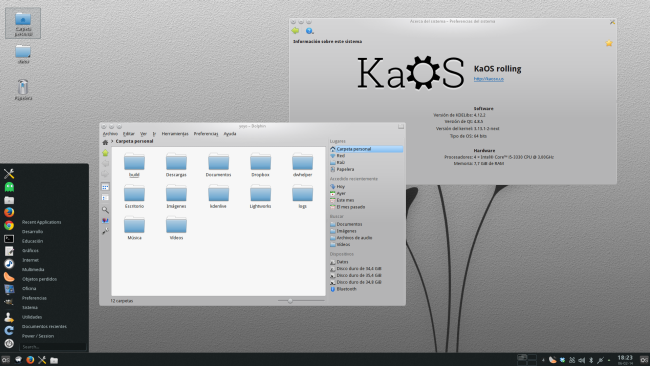This screenshot has width=650, height=366.
Task: Open the terminal icon in launcher favorites
Action: coord(9,239)
